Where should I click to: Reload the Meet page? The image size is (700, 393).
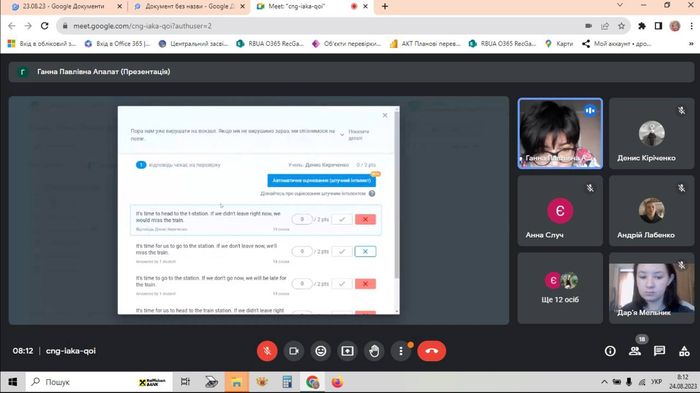point(44,26)
